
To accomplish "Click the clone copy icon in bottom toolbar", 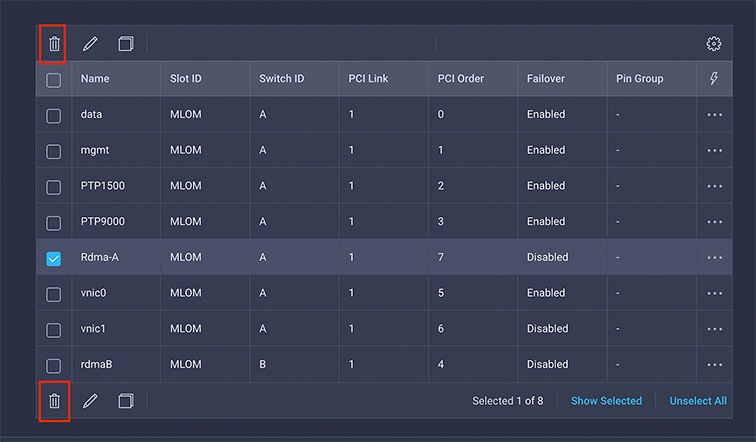I will 126,401.
